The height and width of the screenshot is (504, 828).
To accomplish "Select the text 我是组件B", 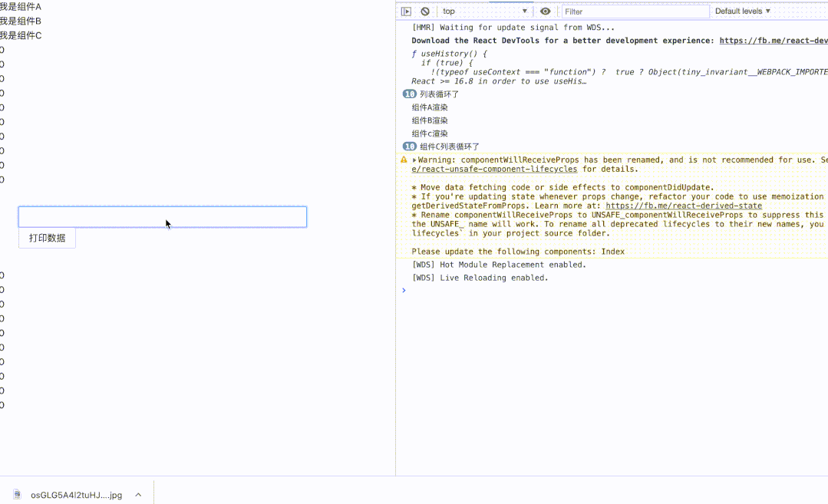I will click(x=21, y=21).
